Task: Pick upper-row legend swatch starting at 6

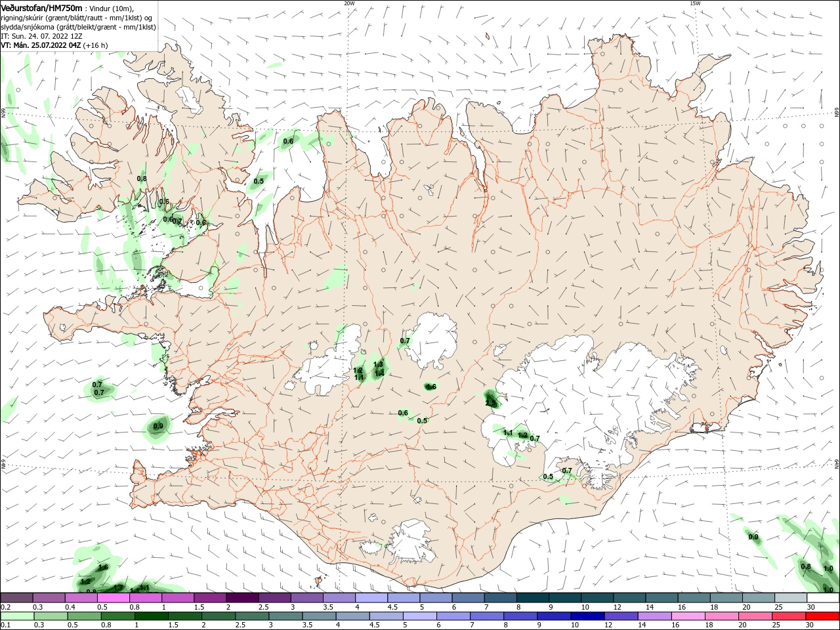Action: pos(469,598)
